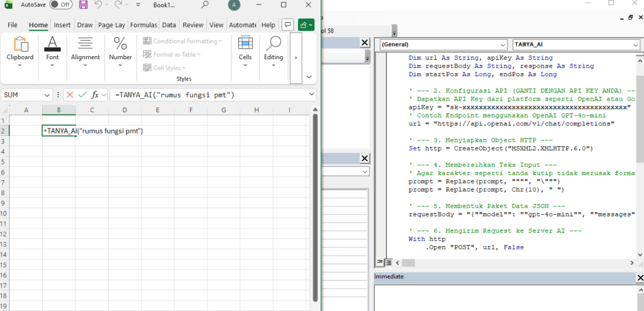Viewport: 644px width, 311px height.
Task: Click the url openai.com code line
Action: (511, 123)
